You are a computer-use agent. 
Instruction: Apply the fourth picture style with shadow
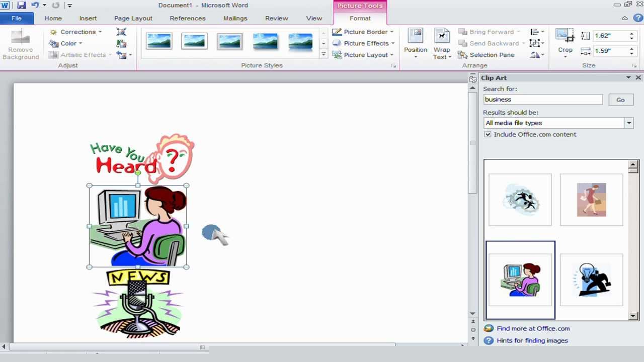click(265, 42)
